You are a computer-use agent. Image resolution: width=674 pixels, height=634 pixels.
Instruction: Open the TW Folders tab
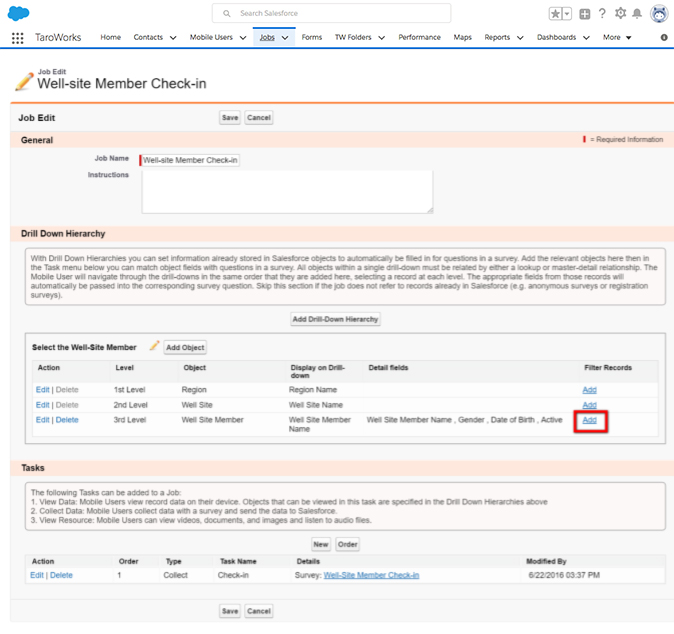click(x=353, y=37)
